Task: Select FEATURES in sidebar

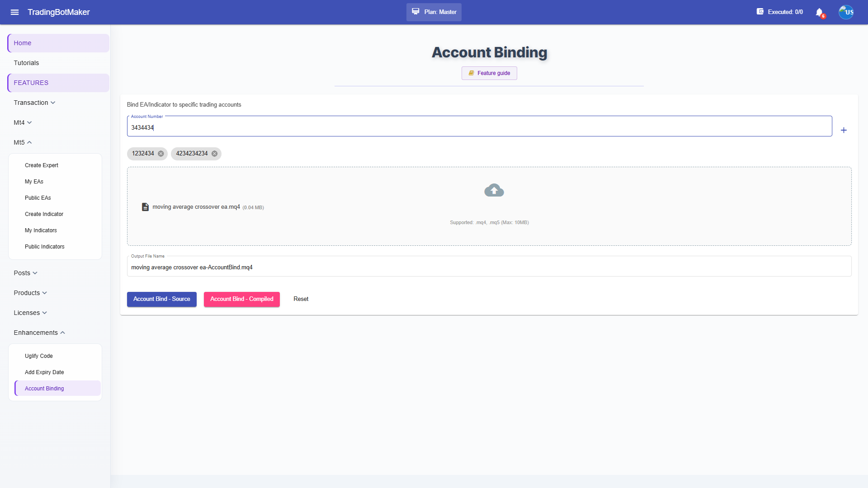Action: pos(58,83)
